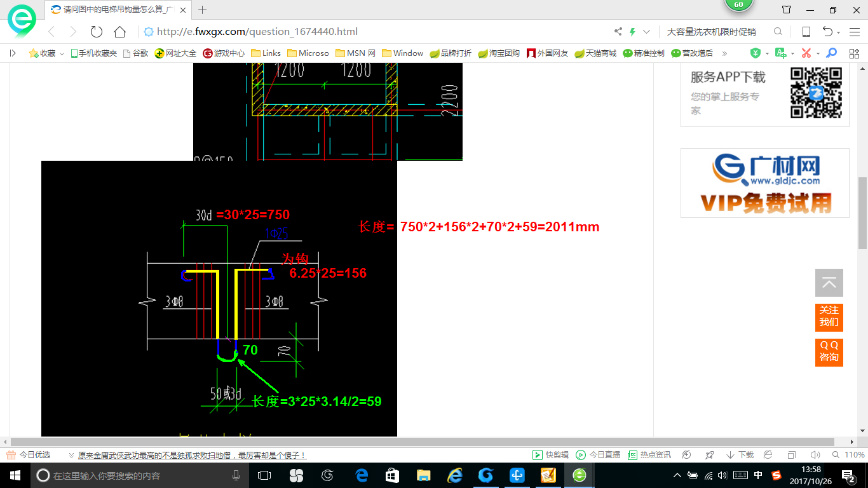Reload the current page
868x488 pixels.
pyautogui.click(x=97, y=32)
